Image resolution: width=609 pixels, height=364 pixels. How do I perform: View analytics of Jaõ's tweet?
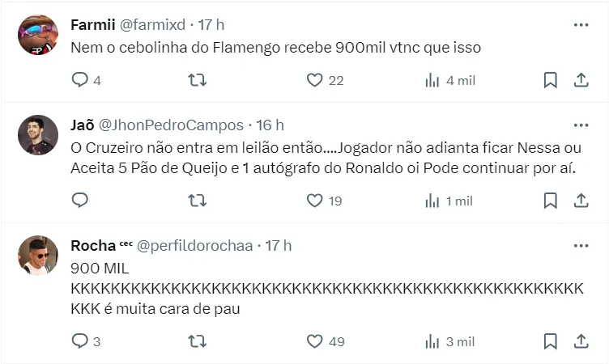point(432,200)
